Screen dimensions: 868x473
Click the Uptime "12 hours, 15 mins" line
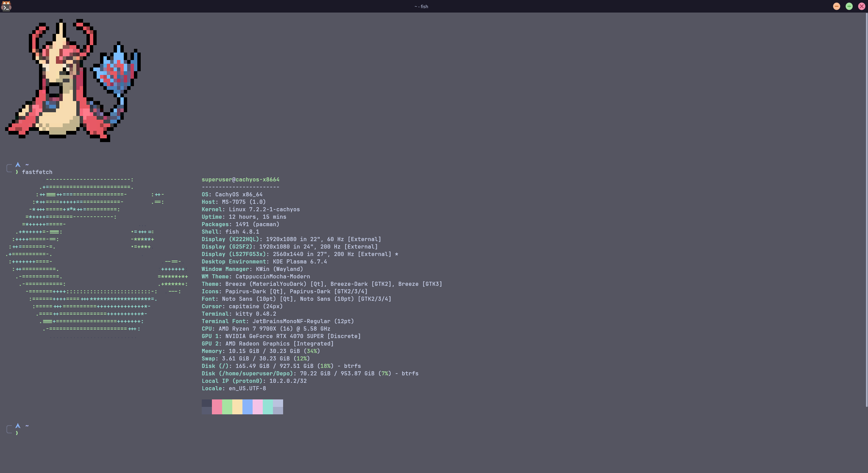244,217
